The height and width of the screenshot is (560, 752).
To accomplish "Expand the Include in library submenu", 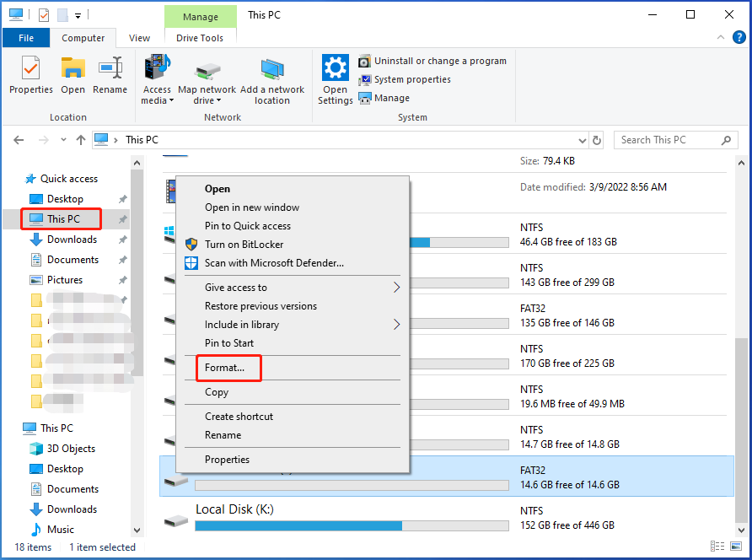I will [293, 325].
